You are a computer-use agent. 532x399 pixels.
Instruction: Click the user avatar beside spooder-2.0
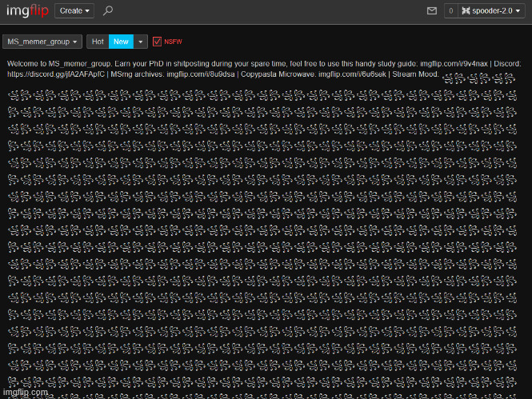click(466, 11)
